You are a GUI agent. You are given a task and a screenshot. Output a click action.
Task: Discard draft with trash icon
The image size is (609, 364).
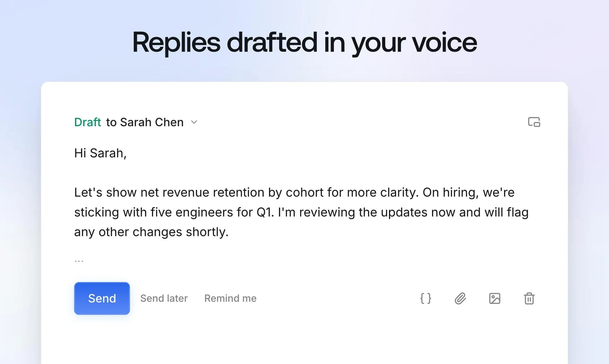pos(529,298)
